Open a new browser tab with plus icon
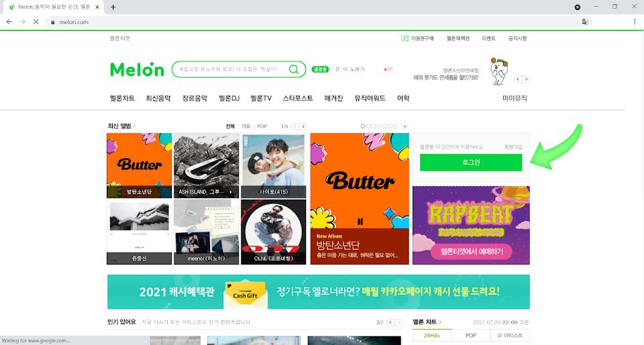The width and height of the screenshot is (644, 345). coord(113,7)
